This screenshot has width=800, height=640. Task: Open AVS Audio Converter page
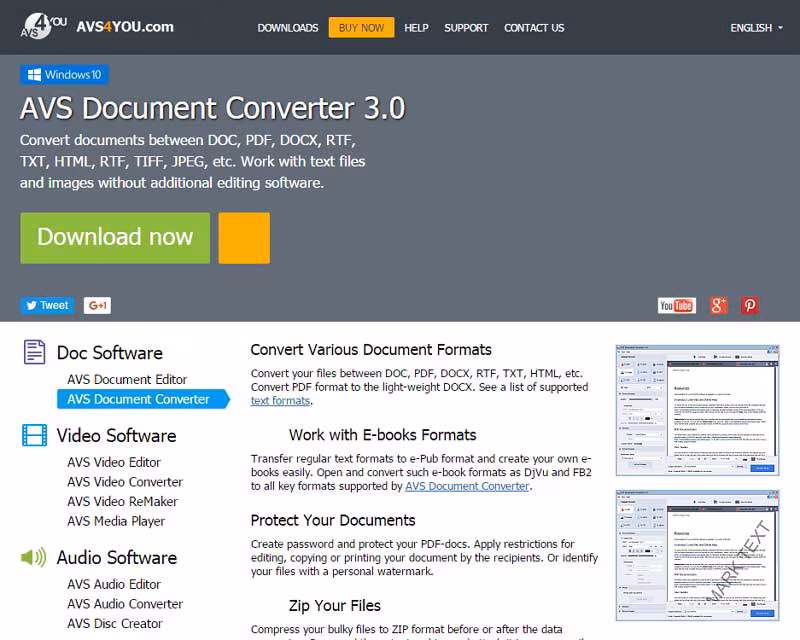125,604
